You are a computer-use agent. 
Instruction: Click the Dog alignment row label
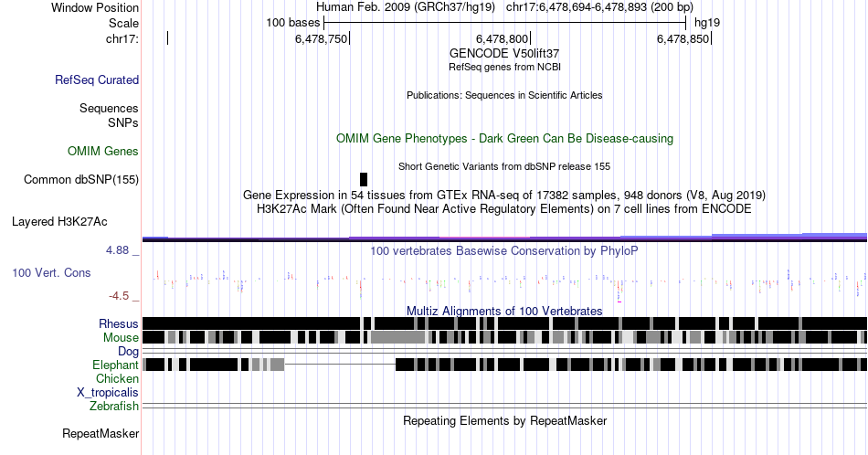tap(128, 352)
